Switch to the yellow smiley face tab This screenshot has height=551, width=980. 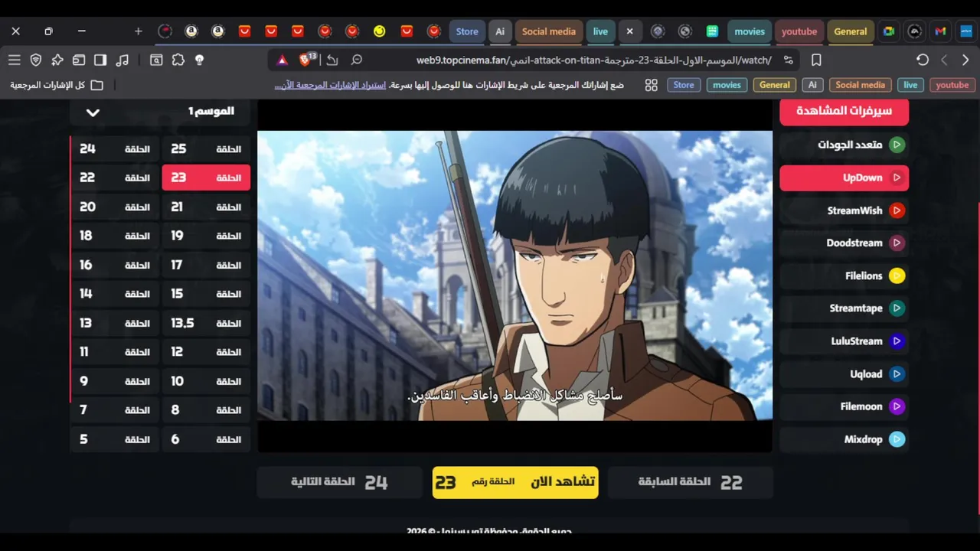(x=380, y=31)
